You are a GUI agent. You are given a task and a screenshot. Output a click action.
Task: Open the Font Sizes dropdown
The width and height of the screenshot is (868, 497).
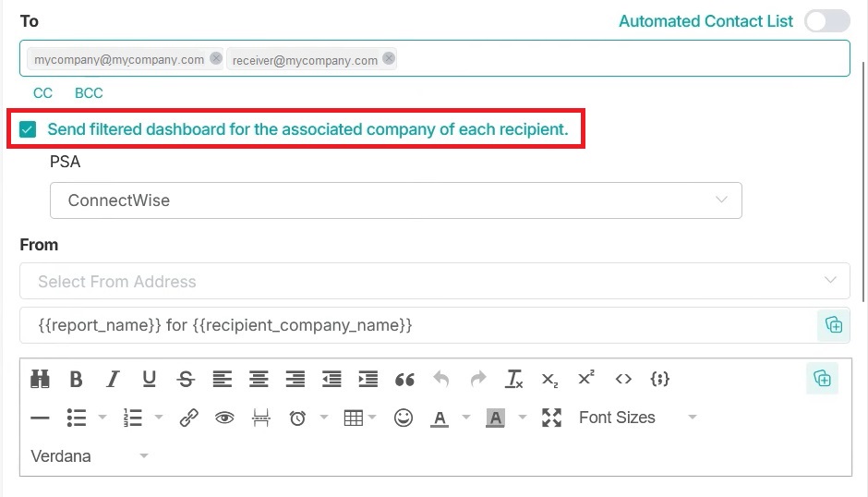[637, 418]
